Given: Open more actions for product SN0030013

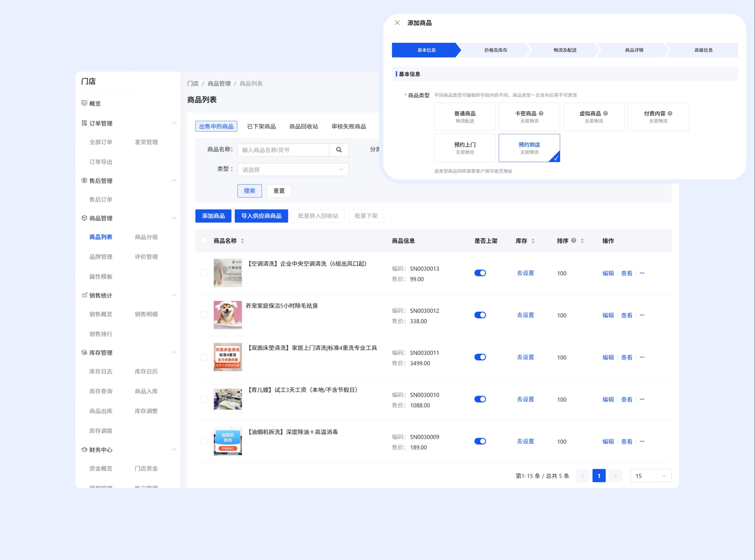Looking at the screenshot, I should [642, 273].
